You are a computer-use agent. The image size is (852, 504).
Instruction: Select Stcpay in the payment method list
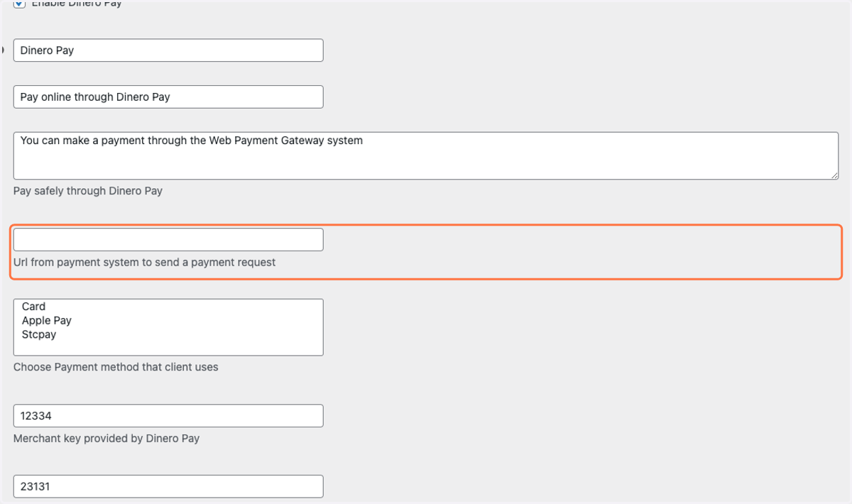(x=168, y=334)
